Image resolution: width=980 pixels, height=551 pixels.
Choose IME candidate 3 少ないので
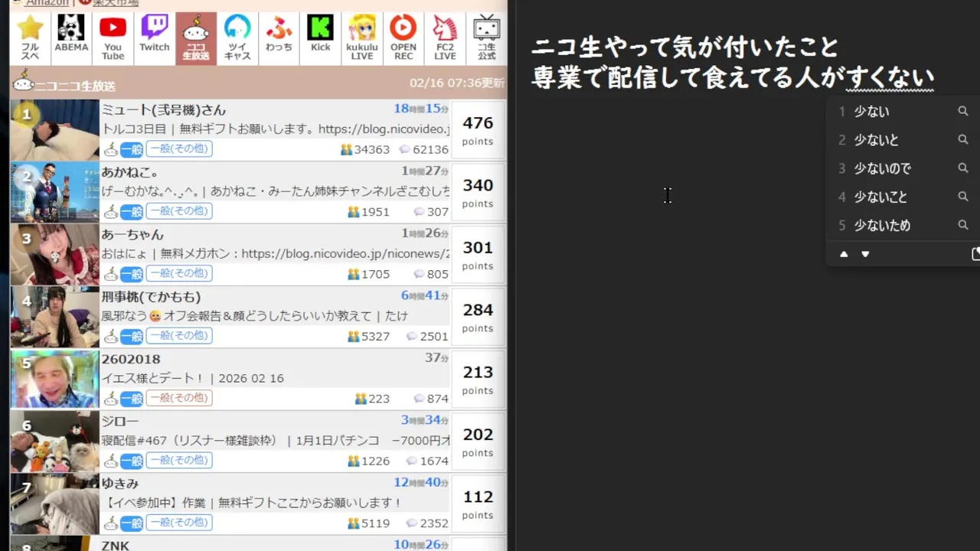pyautogui.click(x=883, y=168)
